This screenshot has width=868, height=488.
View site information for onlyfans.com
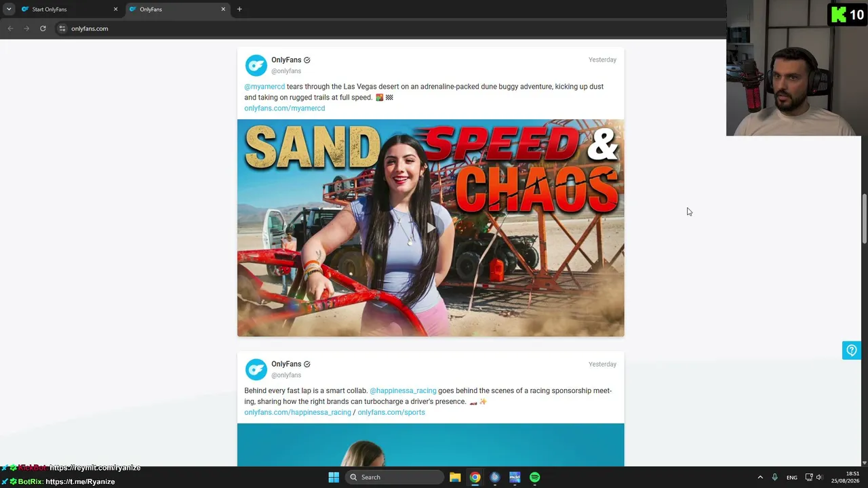[x=62, y=28]
